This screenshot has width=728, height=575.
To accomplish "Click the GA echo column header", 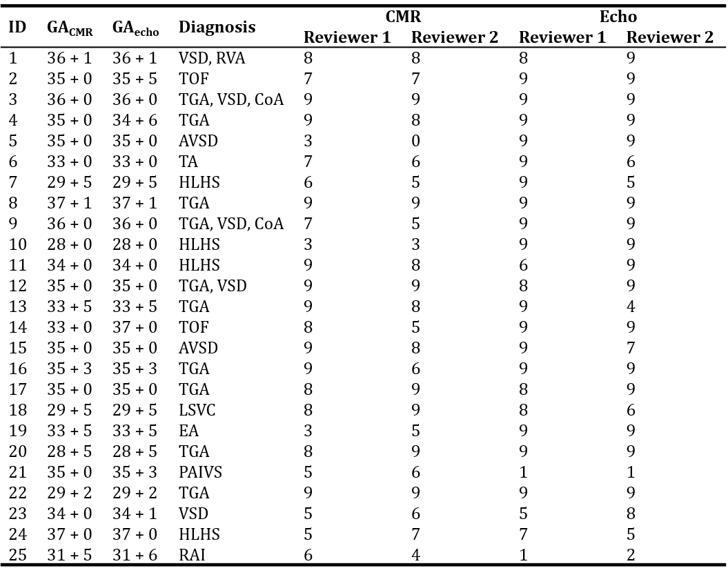I will coord(135,28).
